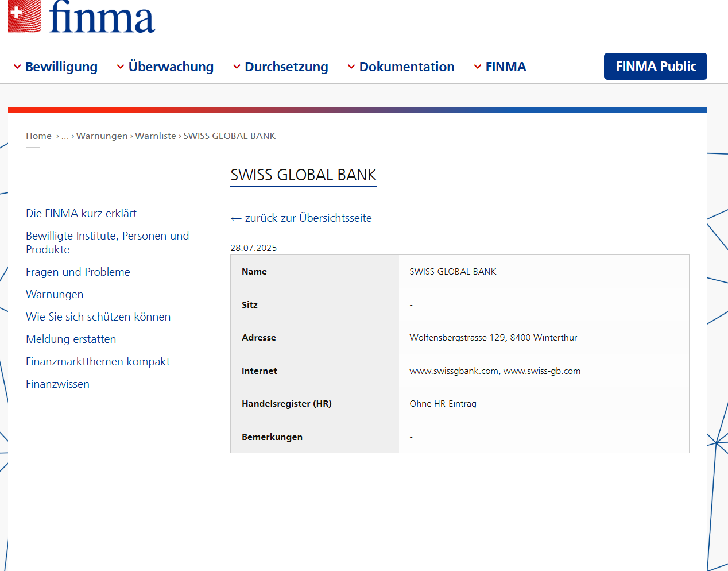This screenshot has width=728, height=571.
Task: Open the FINMA navigation item
Action: point(506,67)
